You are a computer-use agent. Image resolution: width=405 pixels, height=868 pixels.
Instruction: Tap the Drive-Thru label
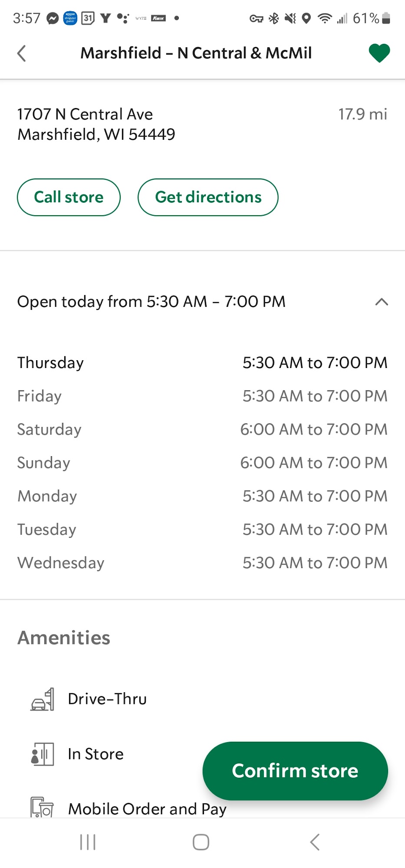click(x=107, y=699)
